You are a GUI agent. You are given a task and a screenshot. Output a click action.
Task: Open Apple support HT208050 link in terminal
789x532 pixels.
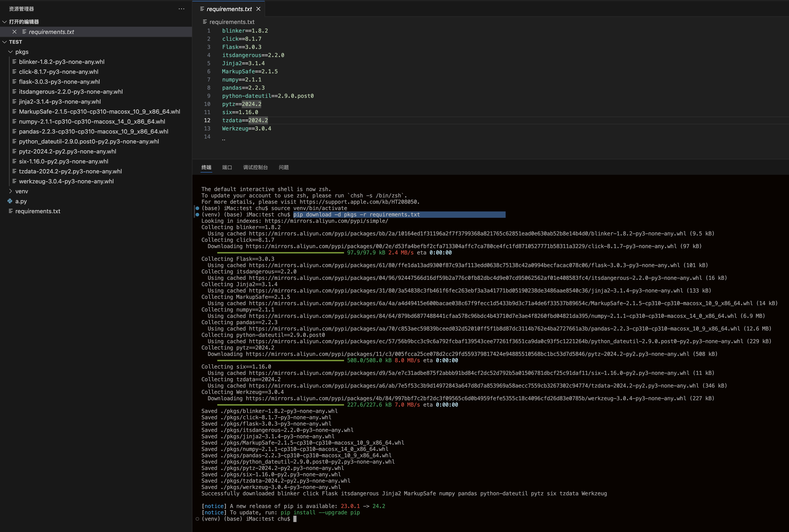point(359,202)
